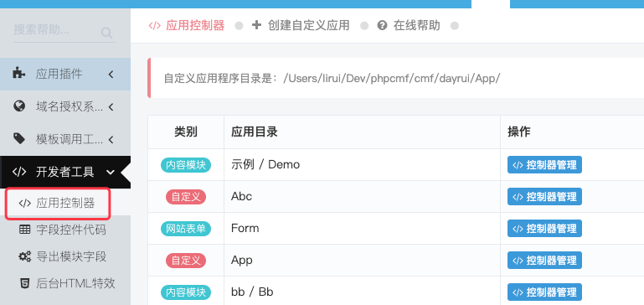Click 控制器管理 in the Form row
This screenshot has width=644, height=305.
coord(544,229)
